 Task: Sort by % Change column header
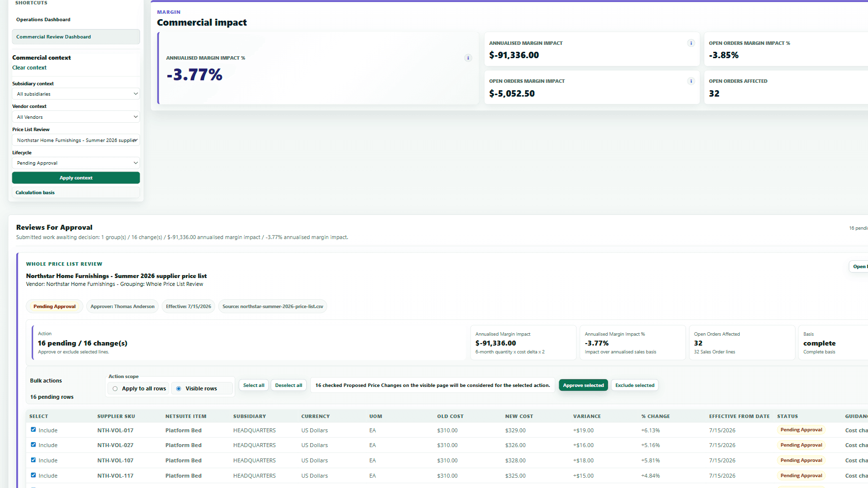[655, 417]
